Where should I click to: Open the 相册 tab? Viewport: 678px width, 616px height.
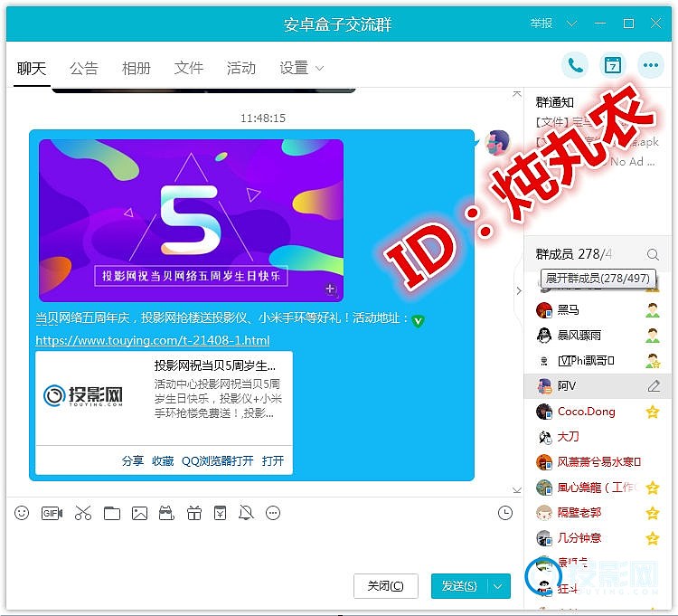tap(137, 69)
